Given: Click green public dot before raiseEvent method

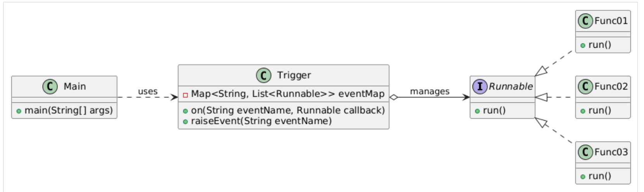Looking at the screenshot, I should pos(185,121).
